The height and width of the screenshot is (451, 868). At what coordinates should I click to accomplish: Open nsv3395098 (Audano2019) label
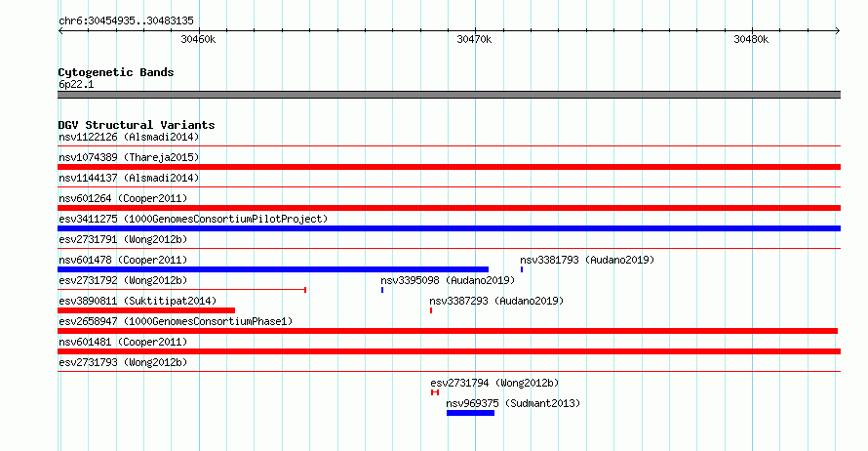[448, 280]
